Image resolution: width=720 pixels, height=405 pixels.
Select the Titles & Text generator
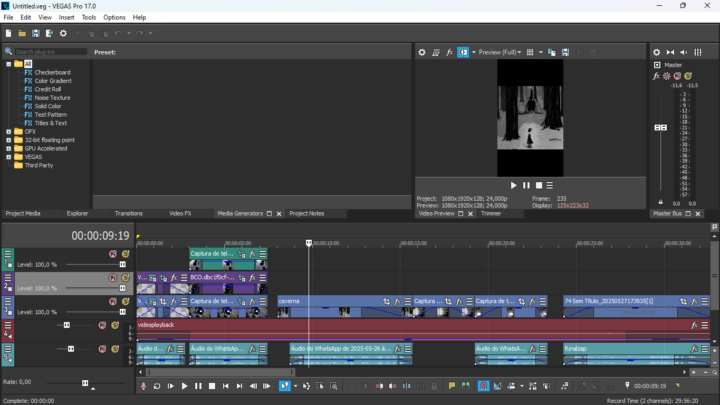click(x=52, y=123)
